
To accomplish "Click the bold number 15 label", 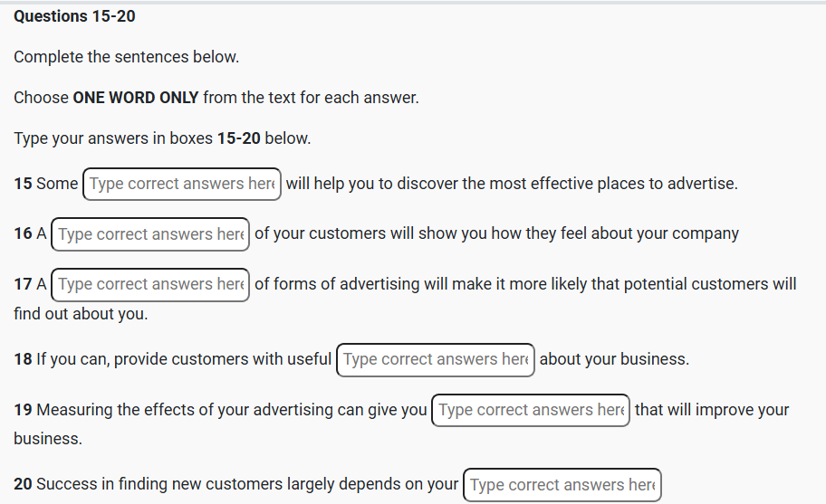I will pos(23,184).
